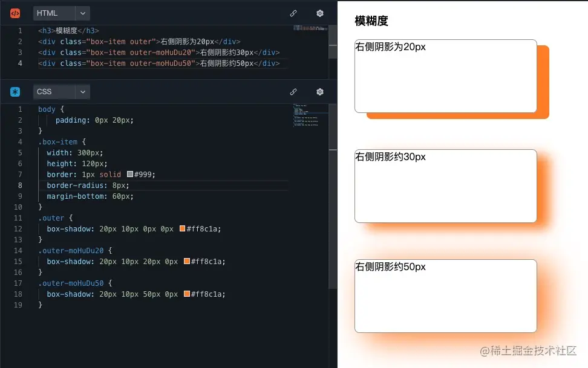The image size is (588, 368).
Task: Click the HTML language label
Action: 47,13
